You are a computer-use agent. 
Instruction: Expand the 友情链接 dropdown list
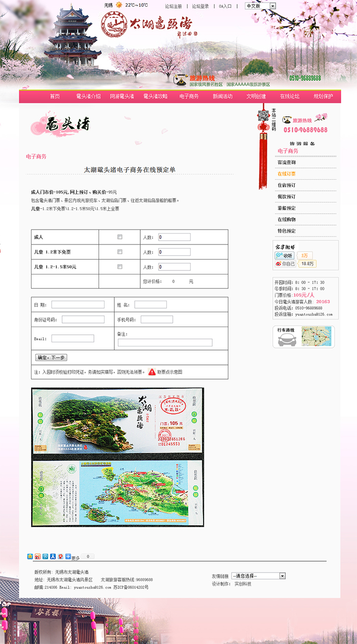(259, 576)
